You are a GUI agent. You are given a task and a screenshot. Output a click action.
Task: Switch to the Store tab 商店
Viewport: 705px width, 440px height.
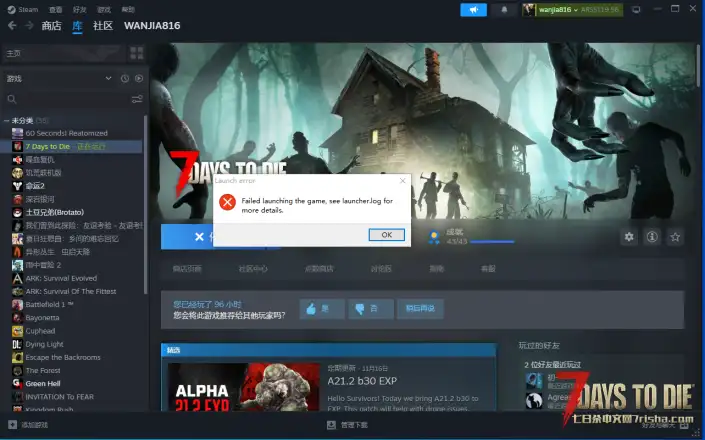click(51, 26)
